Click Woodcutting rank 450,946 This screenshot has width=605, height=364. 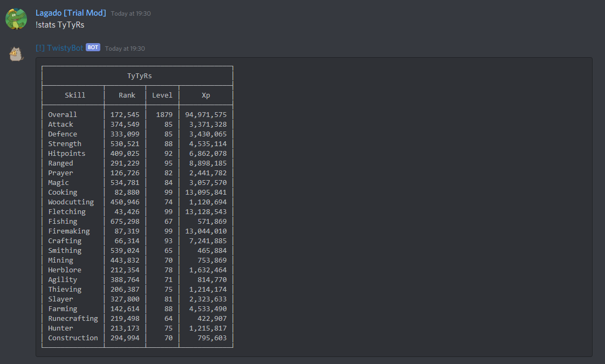coord(125,202)
